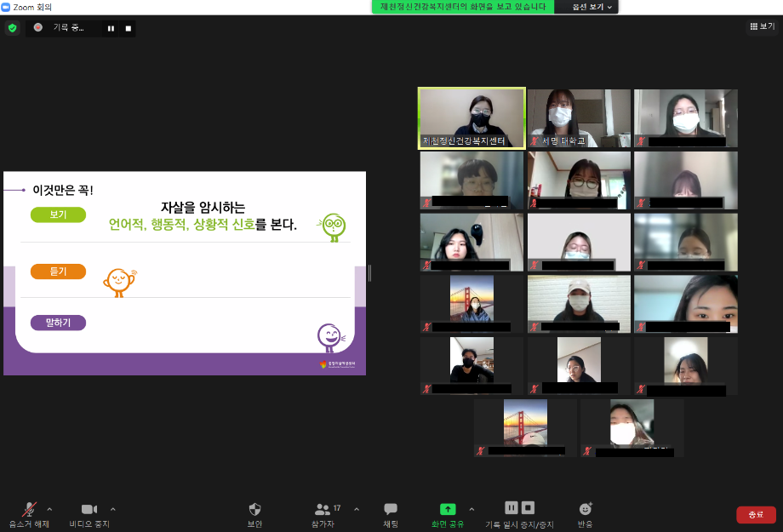Open the Security (보안) shield icon
This screenshot has width=783, height=532.
tap(254, 510)
